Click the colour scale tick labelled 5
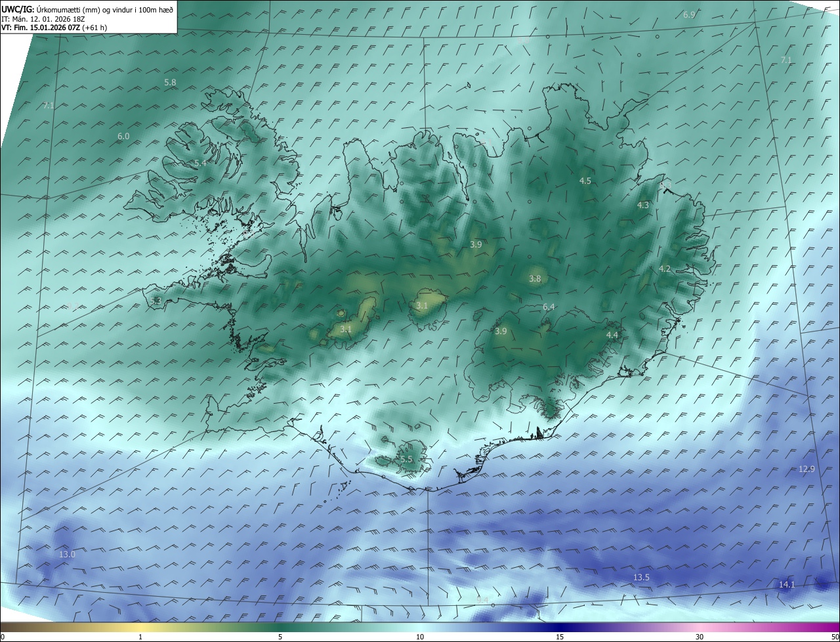The image size is (840, 642). (x=280, y=637)
